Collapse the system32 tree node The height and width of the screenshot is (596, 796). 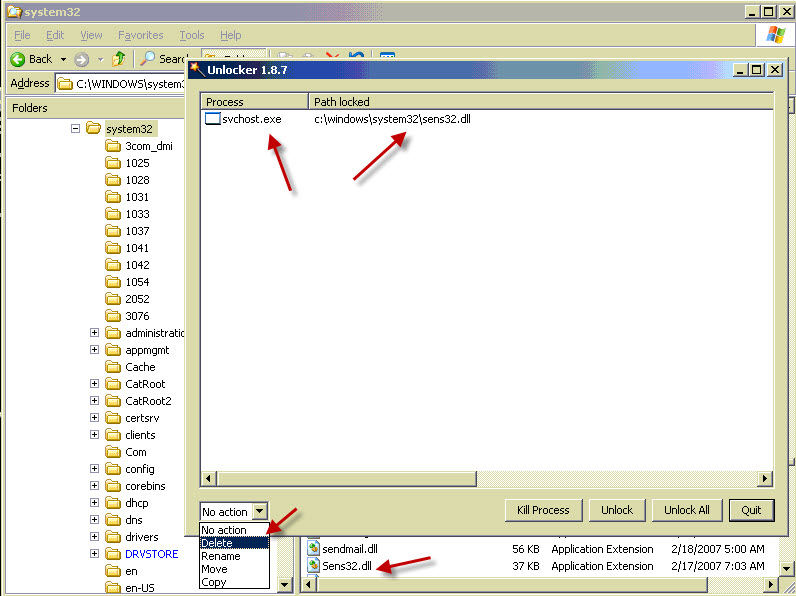click(75, 128)
